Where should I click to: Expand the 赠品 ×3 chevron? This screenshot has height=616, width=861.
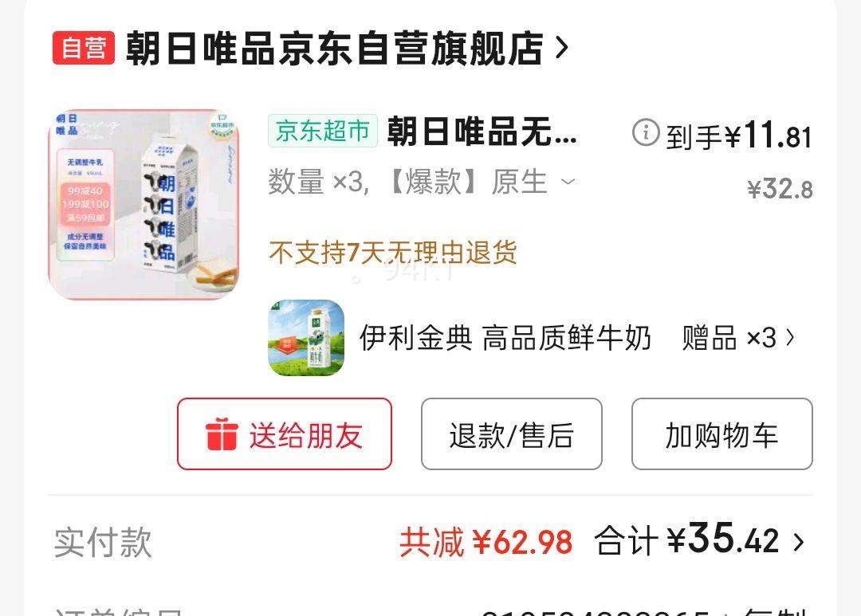pos(790,338)
